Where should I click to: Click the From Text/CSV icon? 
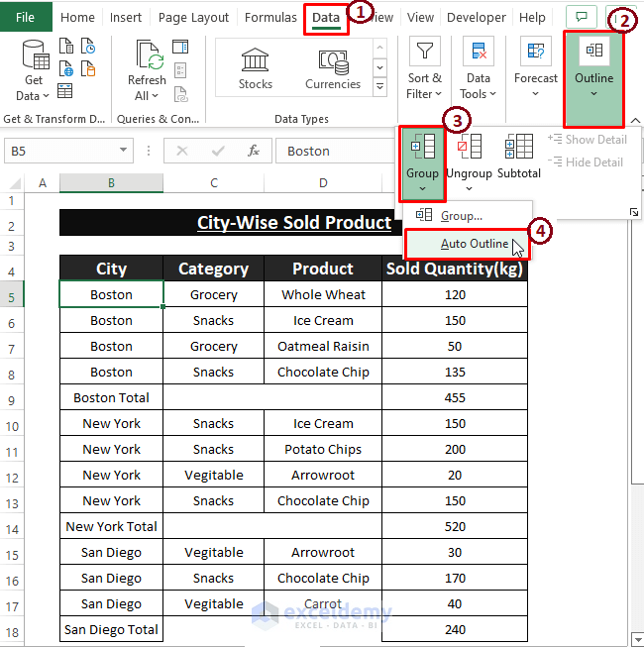point(66,46)
